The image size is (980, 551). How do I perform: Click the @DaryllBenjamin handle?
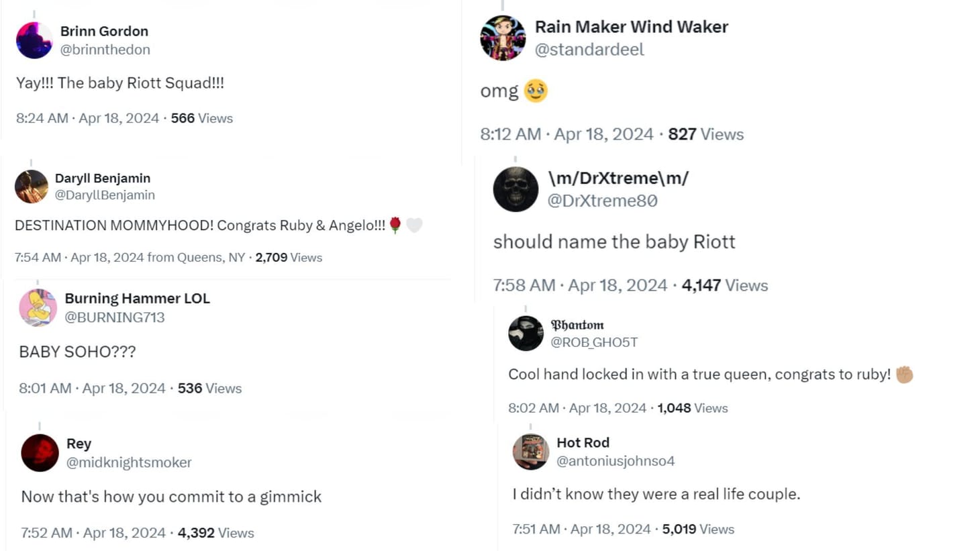(105, 195)
